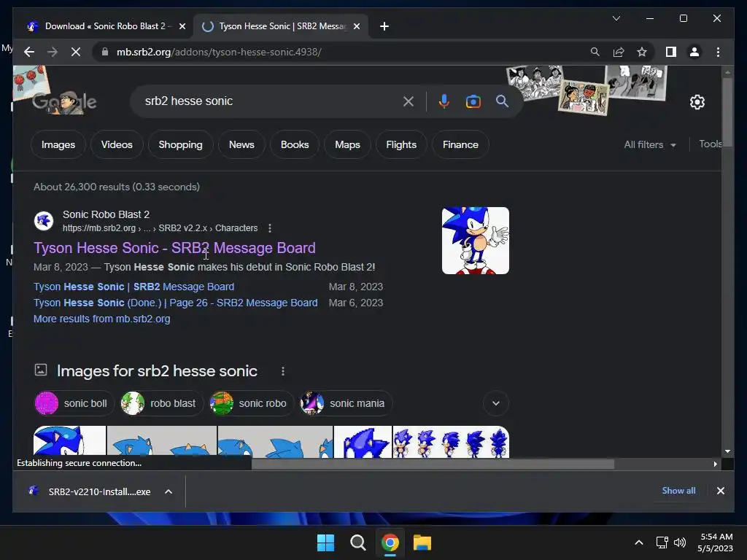Close the Tyson Hesse Sonic tab
The height and width of the screenshot is (560, 747).
point(356,26)
